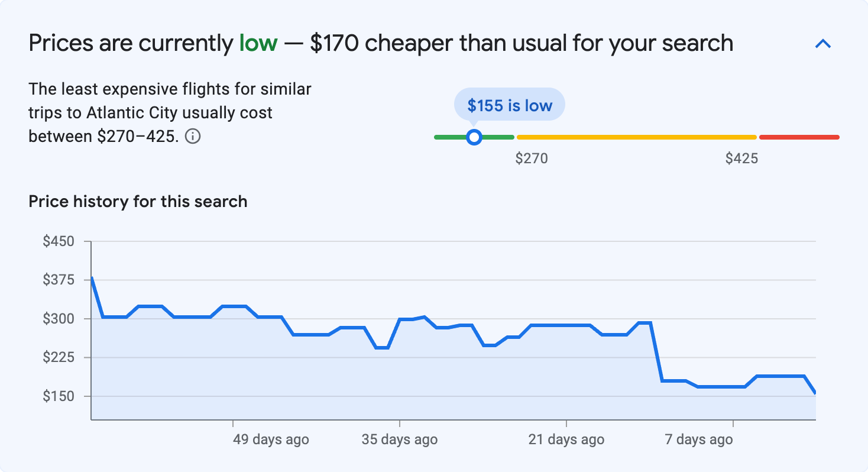Click the upward chevron at top right

(x=823, y=43)
